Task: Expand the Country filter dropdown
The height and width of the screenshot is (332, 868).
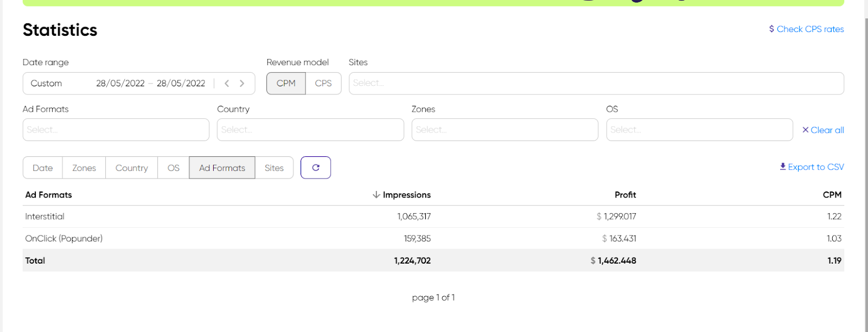Action: coord(310,130)
